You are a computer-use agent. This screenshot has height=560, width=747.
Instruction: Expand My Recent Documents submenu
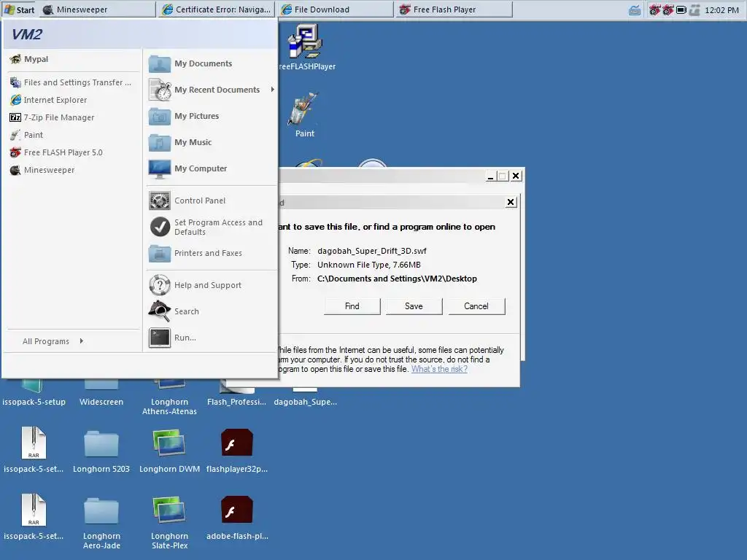coord(212,90)
